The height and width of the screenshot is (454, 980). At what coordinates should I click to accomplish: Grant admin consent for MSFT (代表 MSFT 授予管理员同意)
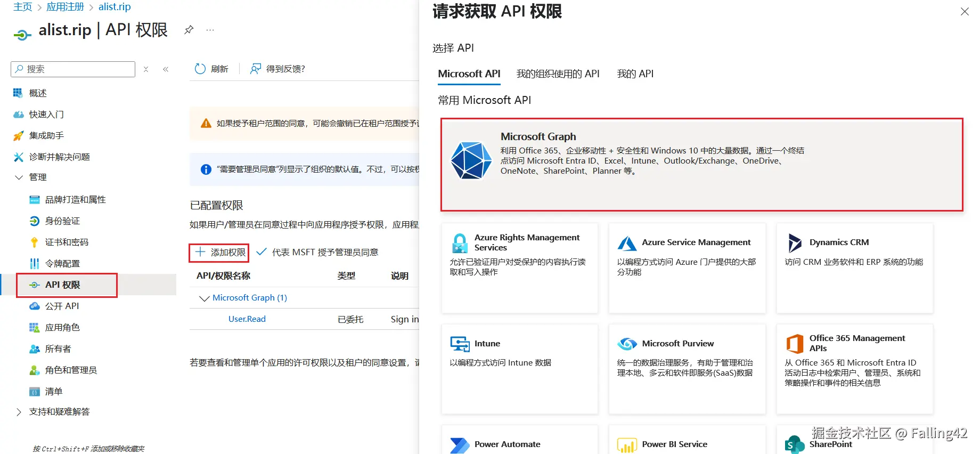317,252
